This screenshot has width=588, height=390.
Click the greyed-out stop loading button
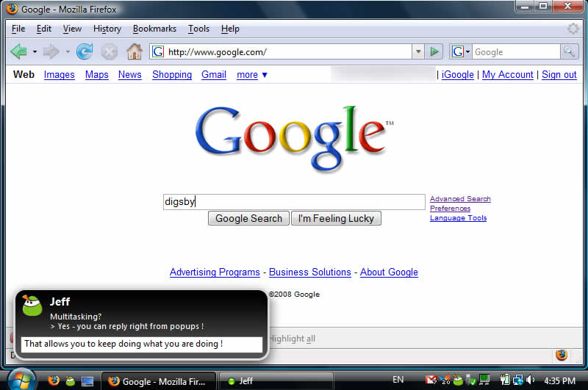(x=109, y=51)
